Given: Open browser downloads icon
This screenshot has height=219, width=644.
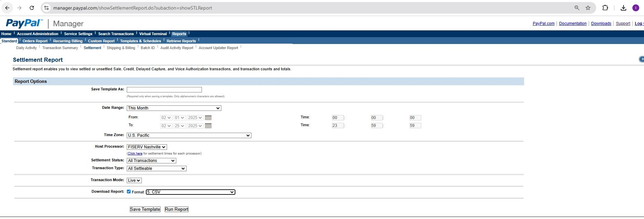Looking at the screenshot, I should [x=624, y=8].
